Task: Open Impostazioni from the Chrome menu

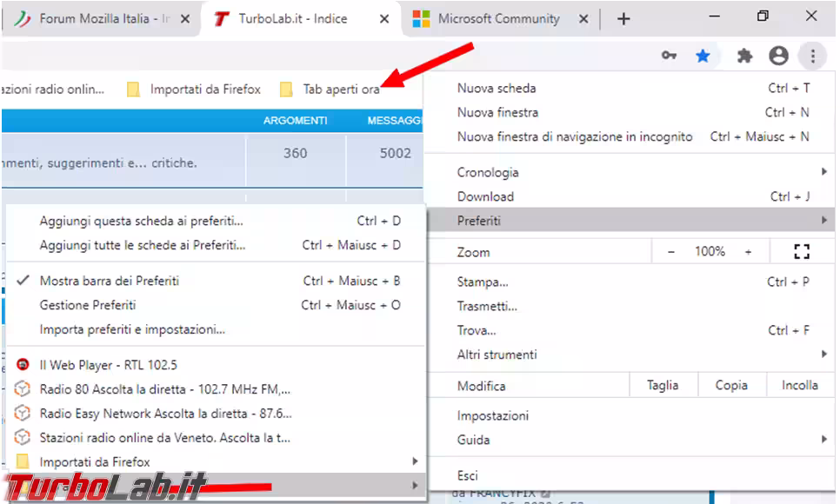Action: coord(493,415)
